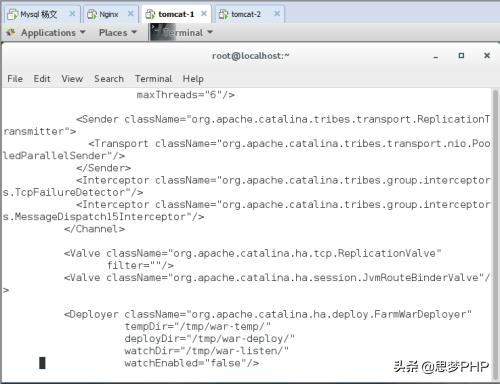The width and height of the screenshot is (500, 384).
Task: Close the tomcat-1 tab
Action: point(204,14)
